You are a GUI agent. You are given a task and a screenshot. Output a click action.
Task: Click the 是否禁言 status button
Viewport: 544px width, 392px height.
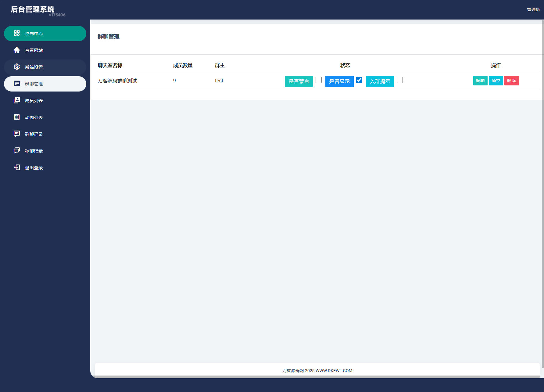(x=299, y=81)
